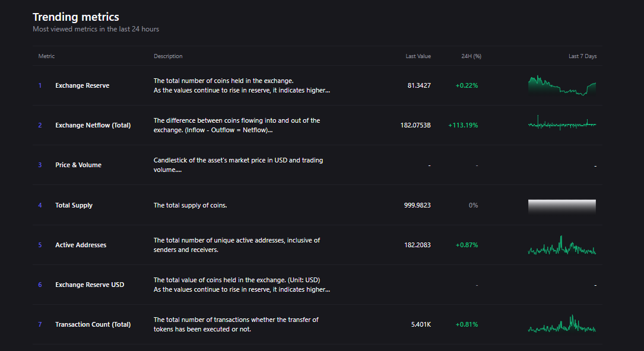The height and width of the screenshot is (351, 644).
Task: Click the Active Addresses 7-day sparkline
Action: pos(561,246)
